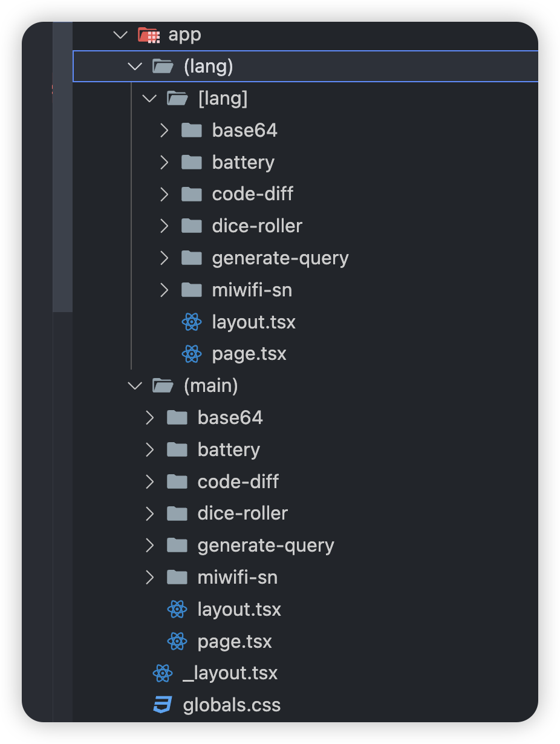
Task: Open the globals.css file
Action: point(230,705)
